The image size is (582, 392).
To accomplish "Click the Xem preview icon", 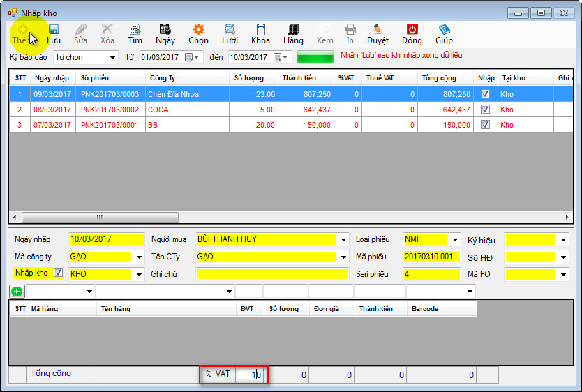I will tap(325, 29).
